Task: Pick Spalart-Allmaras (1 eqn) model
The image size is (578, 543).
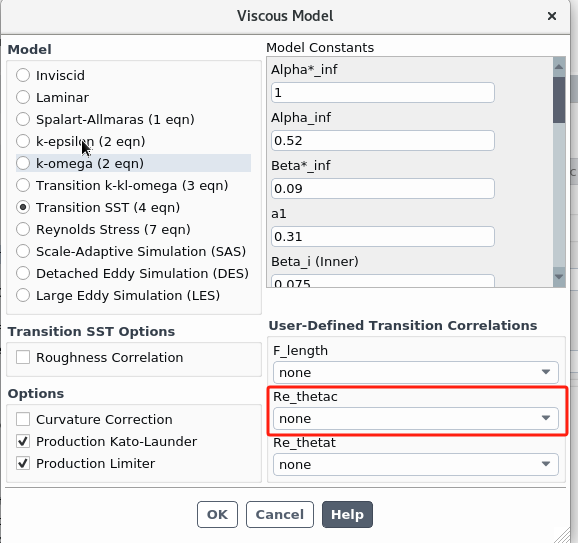Action: (23, 119)
